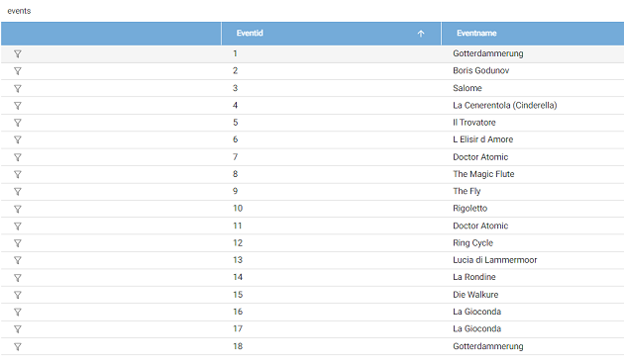
Task: Click filter icon on Eventid 18 row
Action: tap(18, 347)
